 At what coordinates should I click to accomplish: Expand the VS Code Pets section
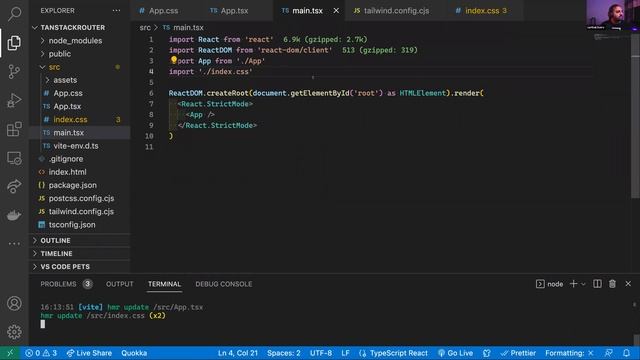point(80,267)
